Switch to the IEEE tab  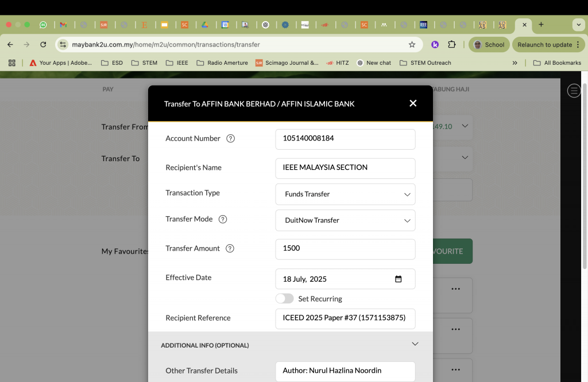423,25
